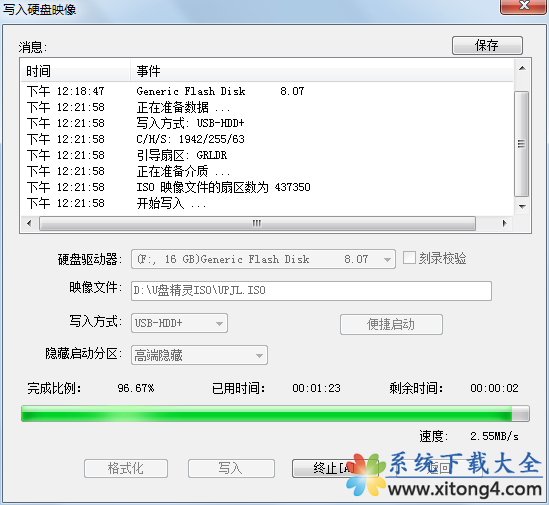Open the 隐藏启动分区 dropdown
The width and height of the screenshot is (549, 505).
199,355
